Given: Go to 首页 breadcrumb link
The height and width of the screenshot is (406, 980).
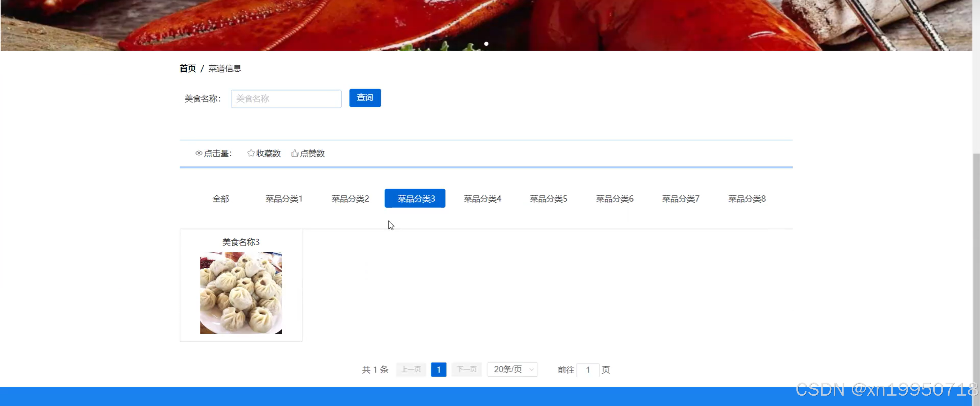Looking at the screenshot, I should pos(188,69).
